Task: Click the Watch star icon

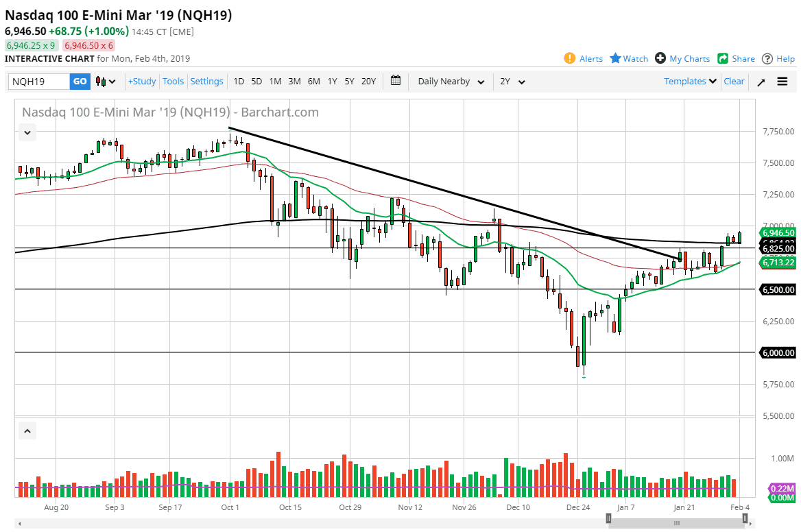Action: tap(617, 58)
